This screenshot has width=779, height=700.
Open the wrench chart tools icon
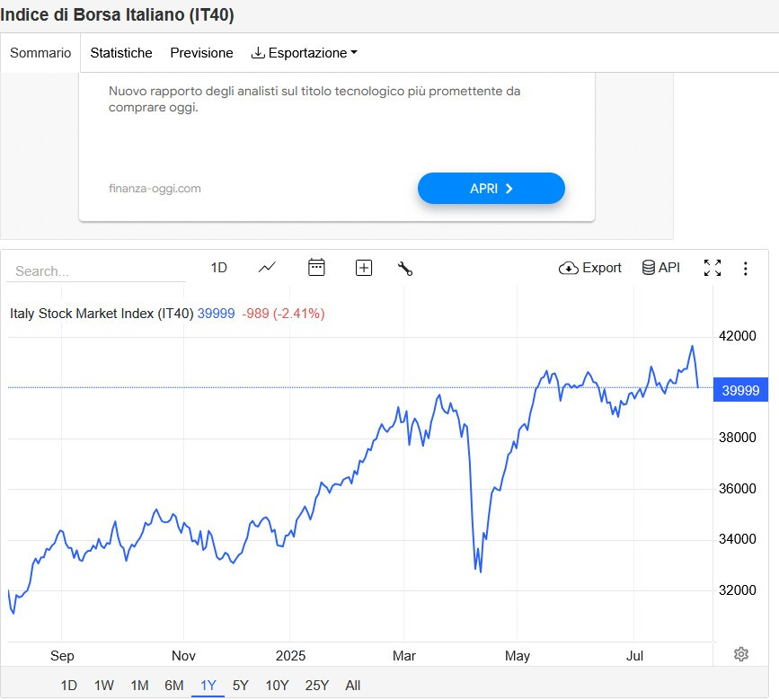pos(404,268)
